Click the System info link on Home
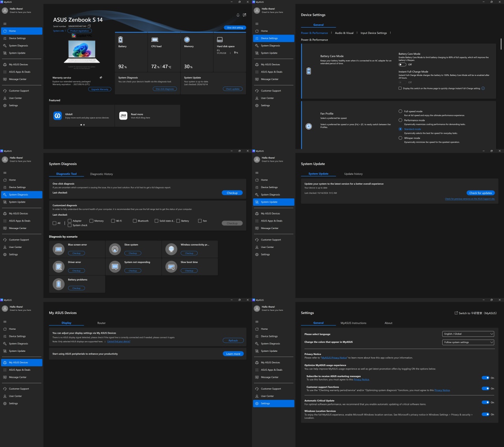 [59, 31]
